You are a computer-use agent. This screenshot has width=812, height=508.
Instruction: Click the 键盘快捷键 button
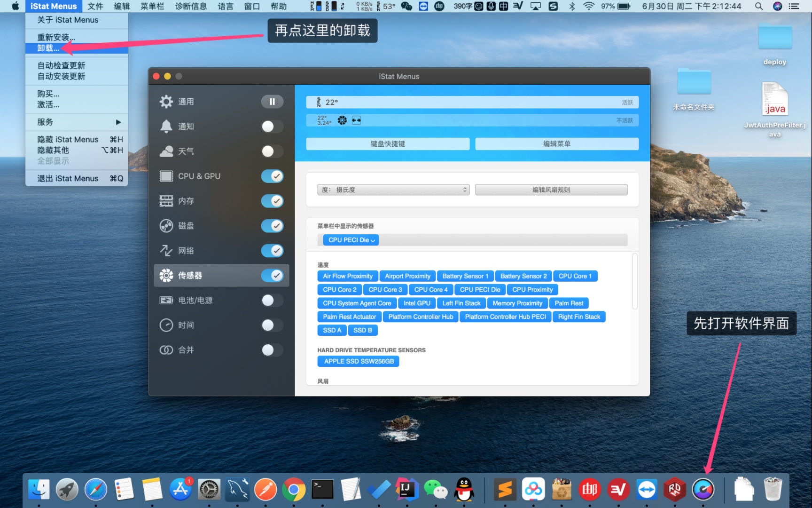coord(388,144)
